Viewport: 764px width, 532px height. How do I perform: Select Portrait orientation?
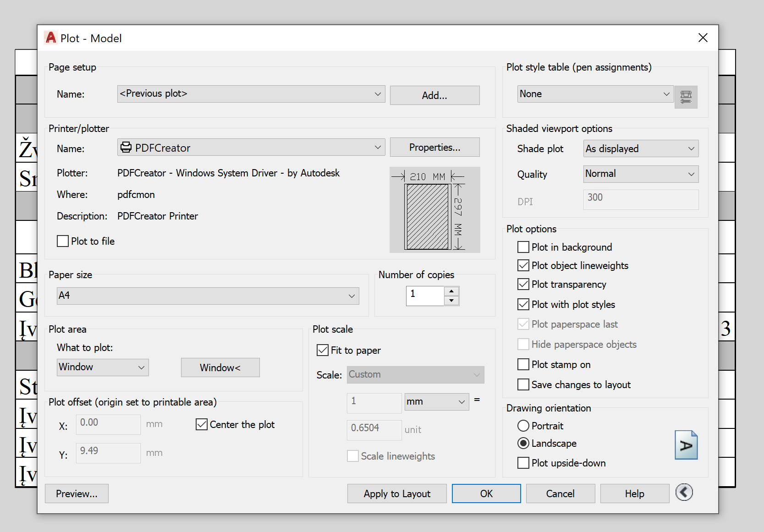tap(523, 426)
